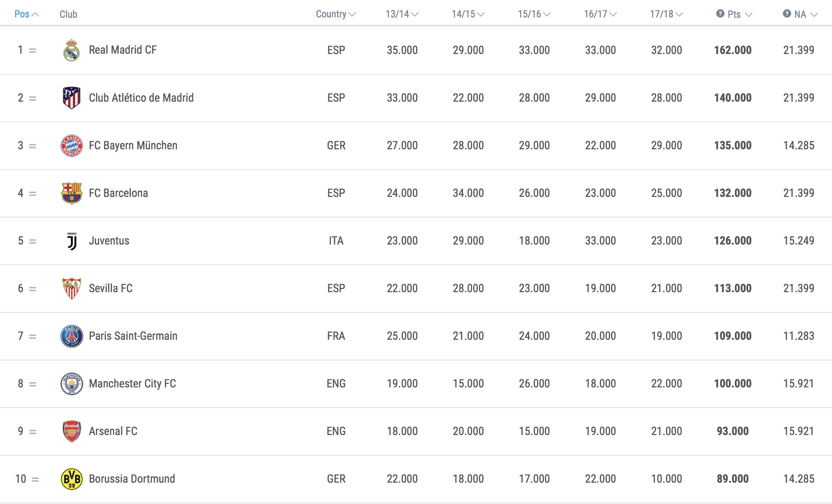Open the Pts help question-mark icon
Screen dimensions: 832x504
tap(720, 14)
